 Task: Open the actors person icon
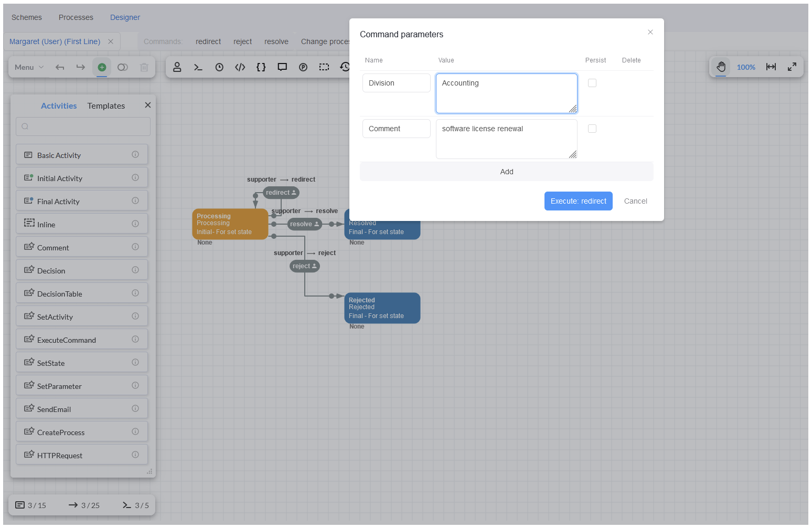(x=177, y=67)
